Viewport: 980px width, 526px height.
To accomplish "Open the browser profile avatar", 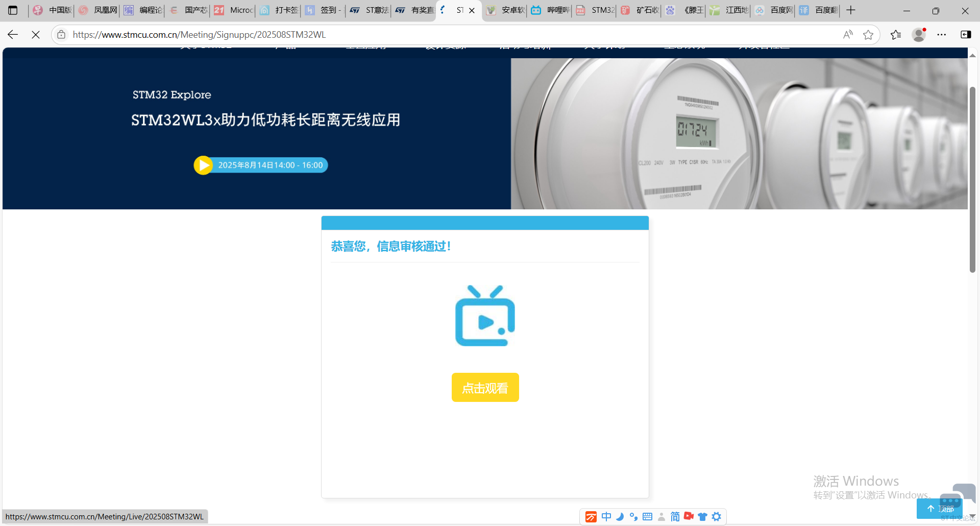I will [x=919, y=35].
